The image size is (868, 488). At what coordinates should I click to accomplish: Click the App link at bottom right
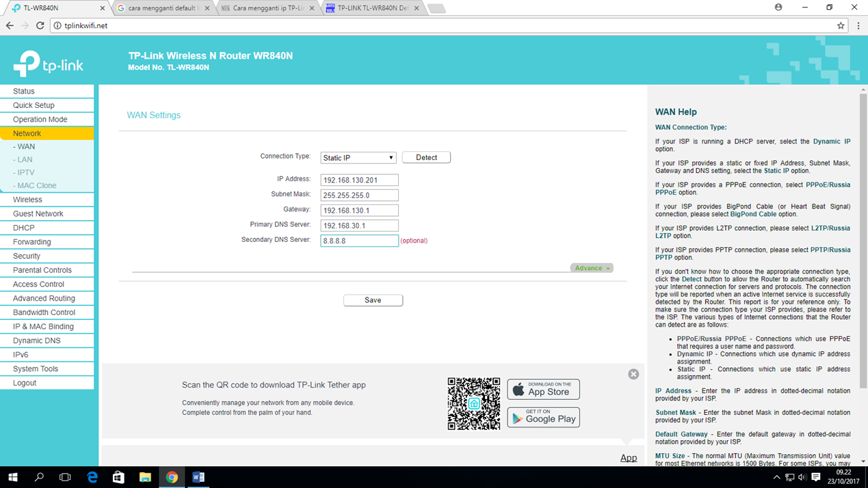tap(629, 458)
